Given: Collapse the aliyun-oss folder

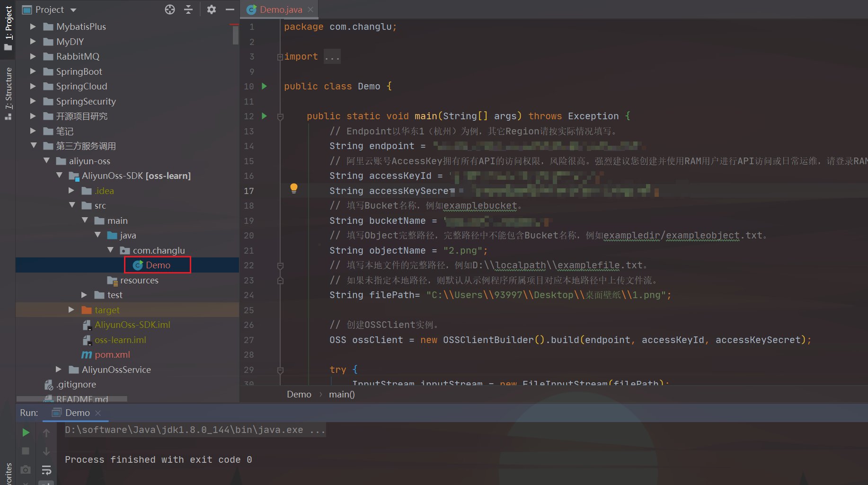Looking at the screenshot, I should coord(46,161).
